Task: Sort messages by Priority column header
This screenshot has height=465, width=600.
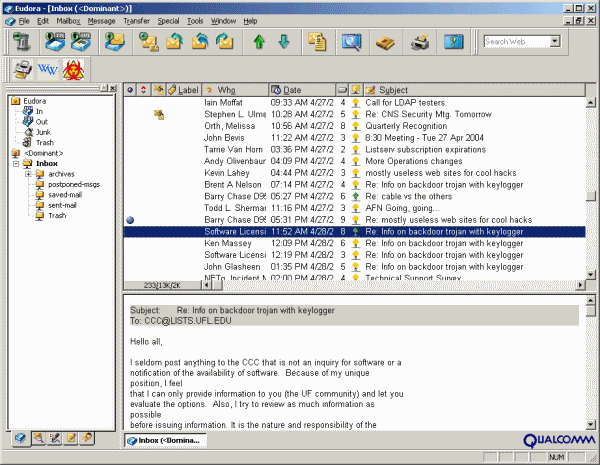Action: pos(143,90)
